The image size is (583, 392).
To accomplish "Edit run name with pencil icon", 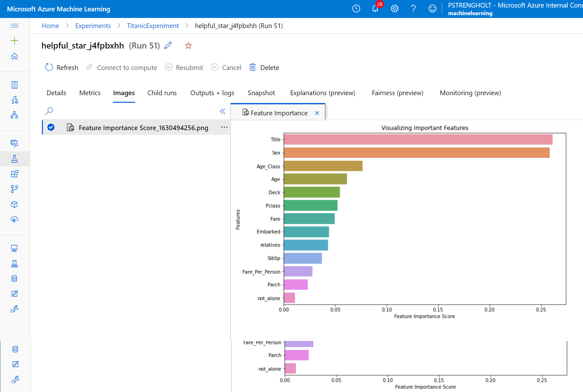I will pos(168,45).
